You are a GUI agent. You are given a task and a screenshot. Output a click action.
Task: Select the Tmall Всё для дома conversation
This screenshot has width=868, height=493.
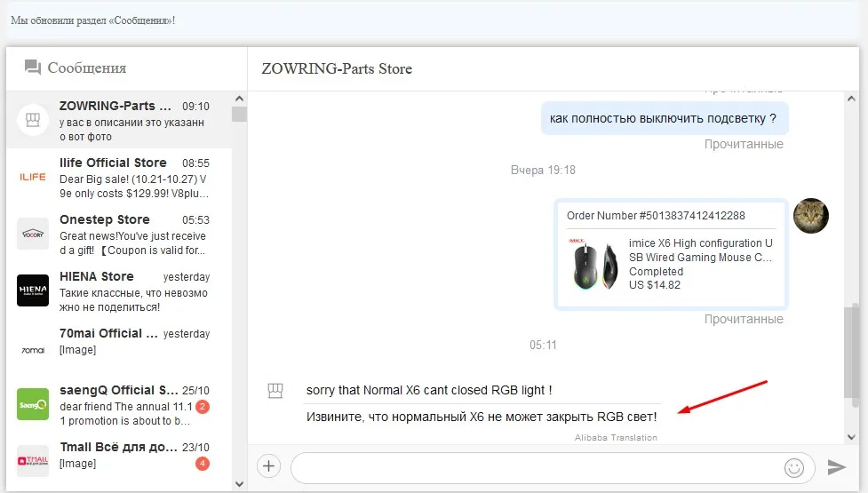[119, 459]
